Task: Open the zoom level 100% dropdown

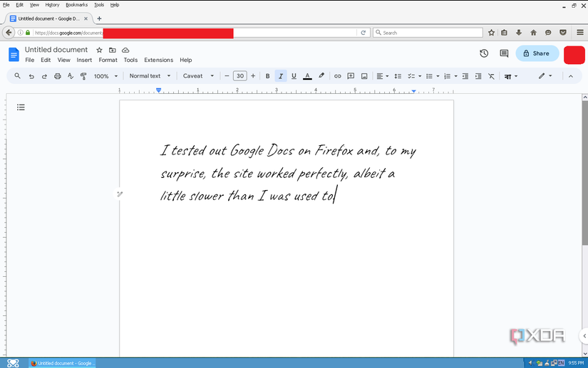Action: [x=105, y=76]
